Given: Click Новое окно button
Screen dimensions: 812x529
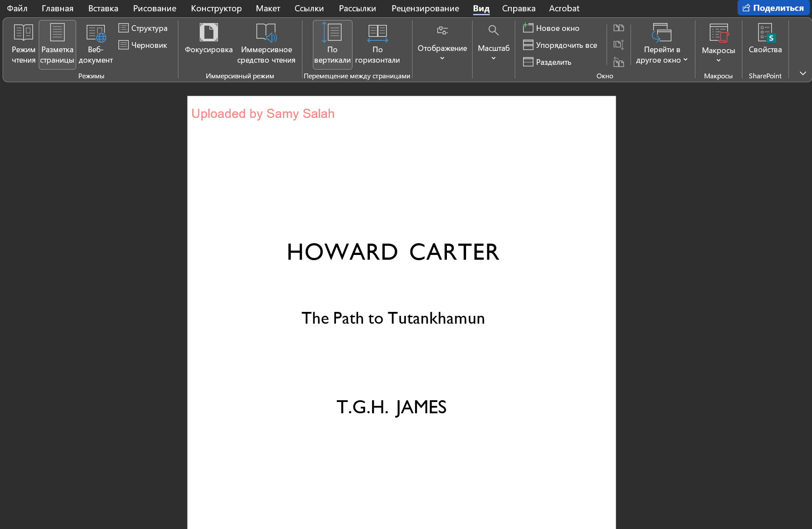Looking at the screenshot, I should point(551,28).
